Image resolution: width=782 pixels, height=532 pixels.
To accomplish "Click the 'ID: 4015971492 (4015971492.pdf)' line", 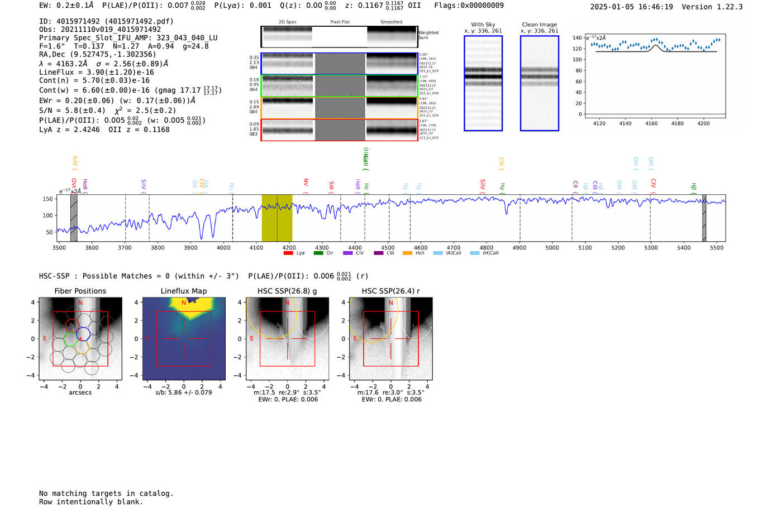I will pos(106,21).
